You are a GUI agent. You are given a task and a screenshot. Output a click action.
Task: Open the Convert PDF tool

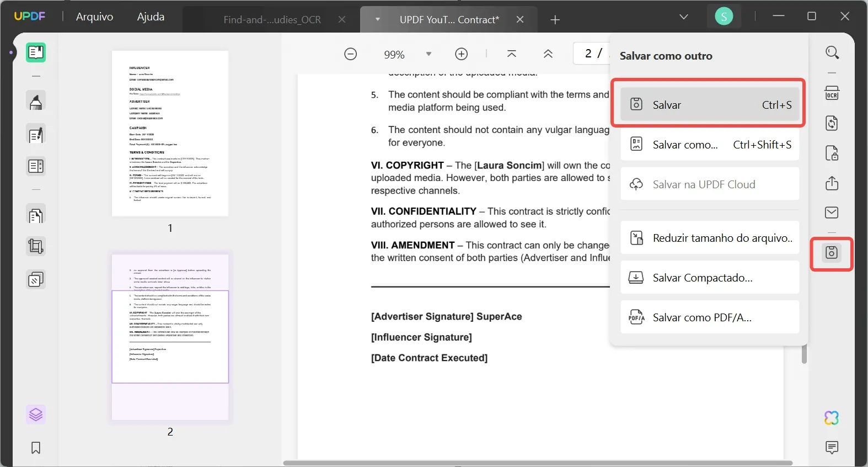[x=832, y=123]
